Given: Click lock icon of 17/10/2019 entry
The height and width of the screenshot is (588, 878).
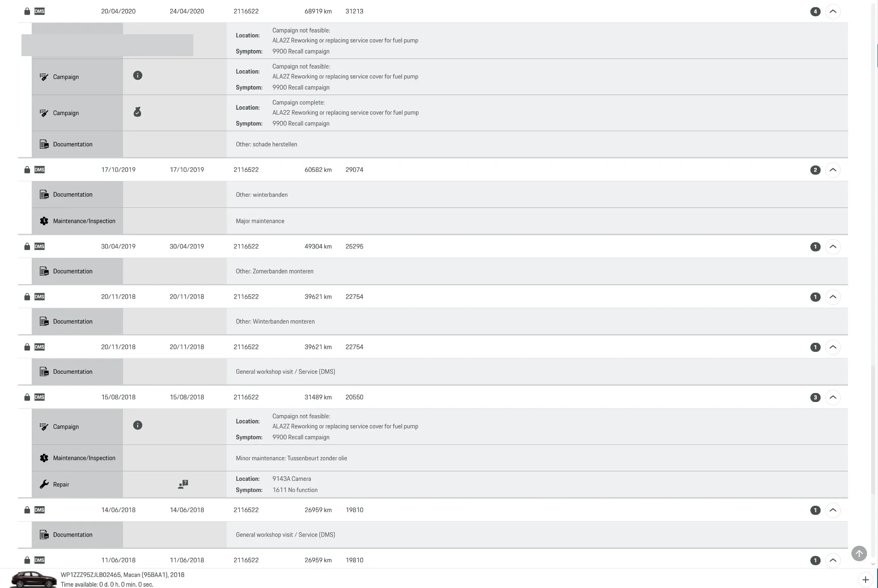Looking at the screenshot, I should tap(27, 170).
